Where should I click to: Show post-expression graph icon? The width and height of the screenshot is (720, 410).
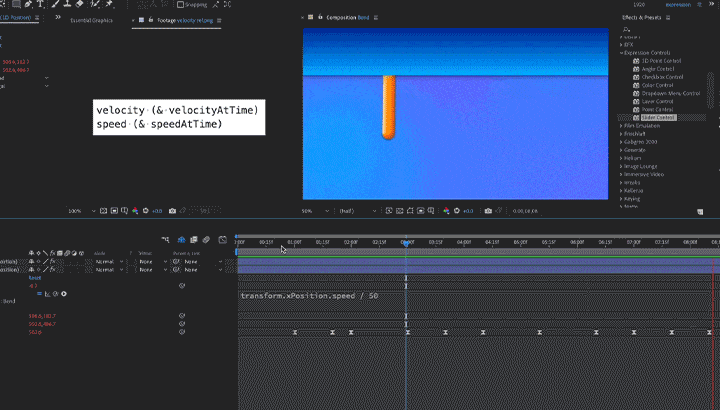pyautogui.click(x=47, y=294)
